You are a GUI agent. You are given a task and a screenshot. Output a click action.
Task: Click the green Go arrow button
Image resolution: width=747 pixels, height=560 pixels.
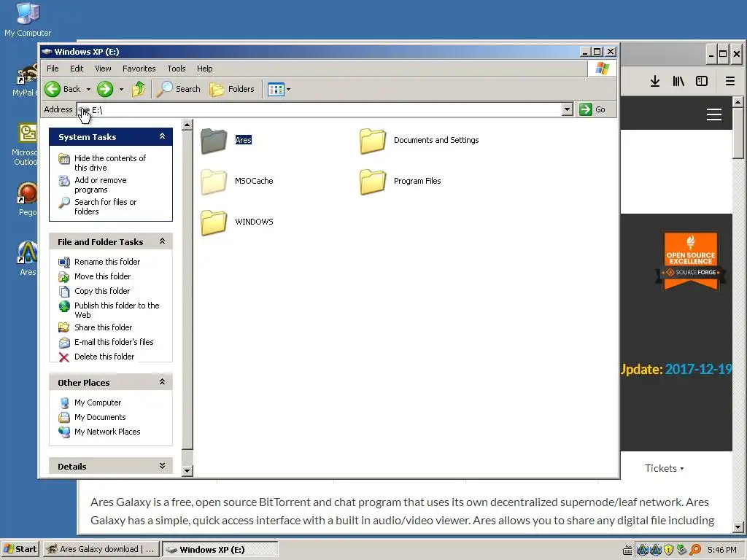tap(586, 109)
